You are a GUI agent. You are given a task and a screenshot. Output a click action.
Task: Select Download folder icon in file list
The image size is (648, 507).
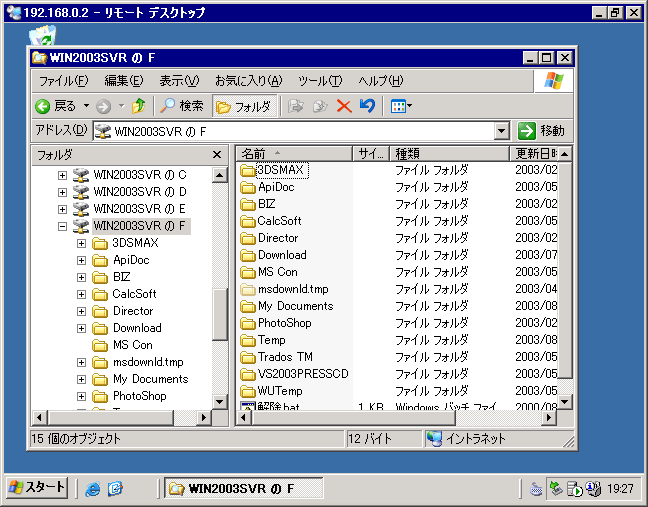point(248,255)
